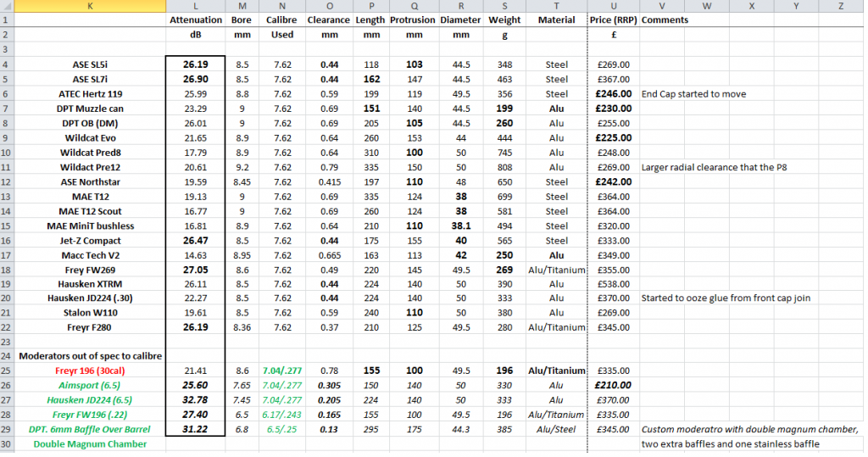This screenshot has width=868, height=457.
Task: Select the £538.00 price cell
Action: [613, 283]
